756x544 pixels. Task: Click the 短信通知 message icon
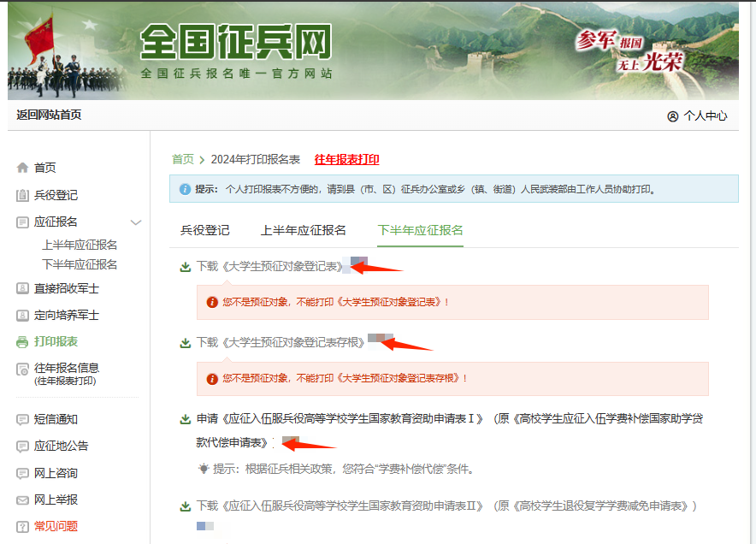coord(22,420)
